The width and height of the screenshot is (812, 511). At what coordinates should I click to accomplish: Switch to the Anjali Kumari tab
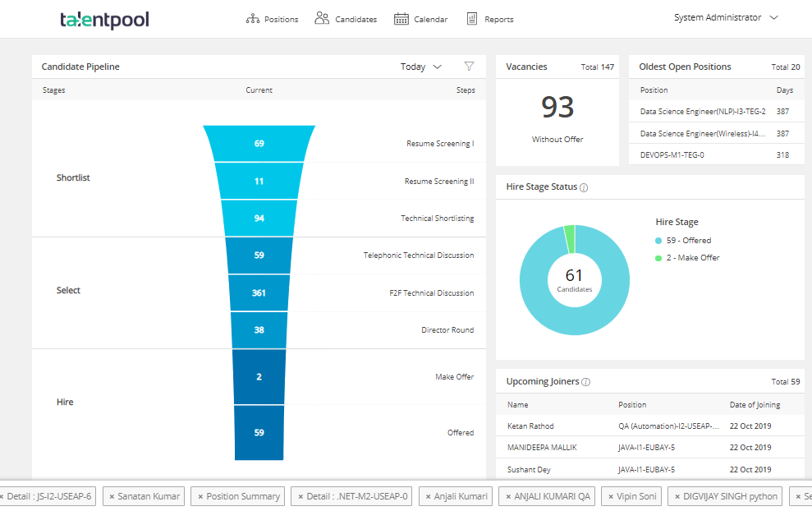pyautogui.click(x=461, y=496)
